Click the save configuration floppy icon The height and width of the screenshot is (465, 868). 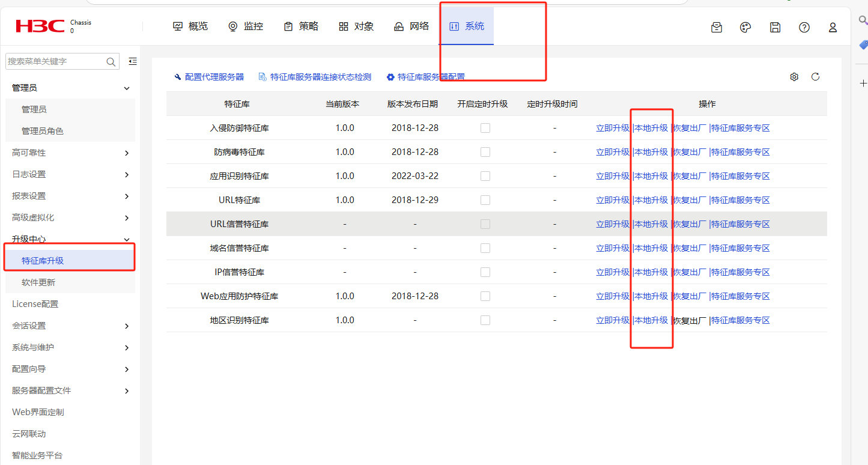(x=775, y=27)
